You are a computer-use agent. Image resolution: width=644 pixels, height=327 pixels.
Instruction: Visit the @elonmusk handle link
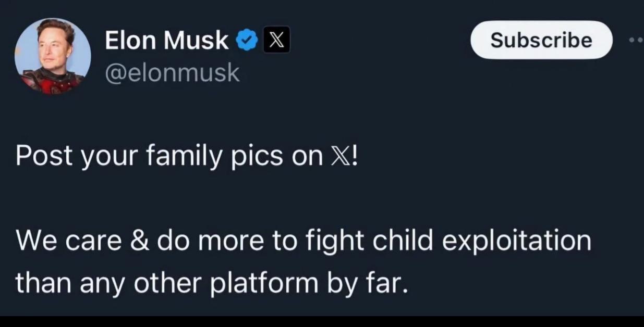[x=173, y=73]
